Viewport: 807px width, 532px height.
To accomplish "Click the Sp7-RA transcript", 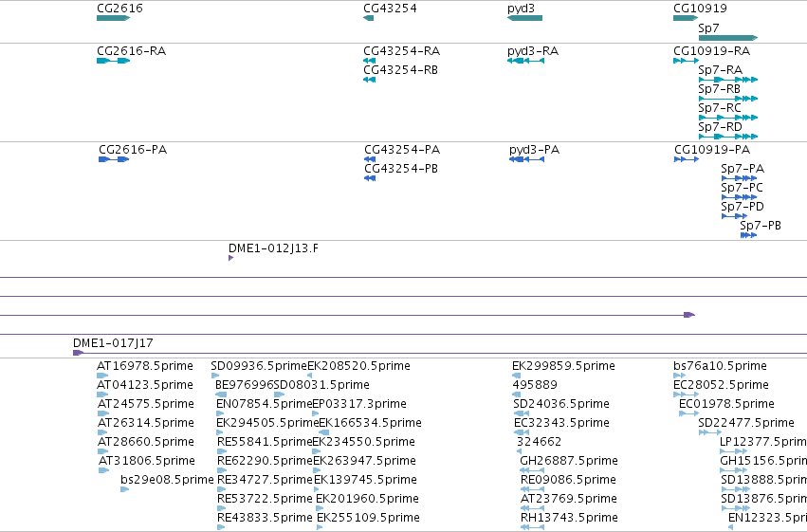I will (x=727, y=80).
